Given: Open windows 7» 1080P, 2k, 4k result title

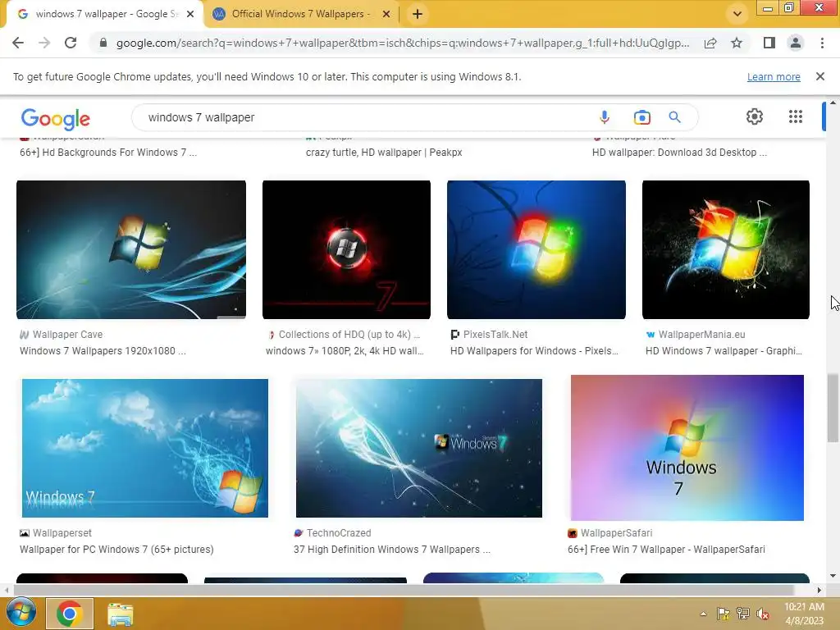Looking at the screenshot, I should tap(345, 351).
